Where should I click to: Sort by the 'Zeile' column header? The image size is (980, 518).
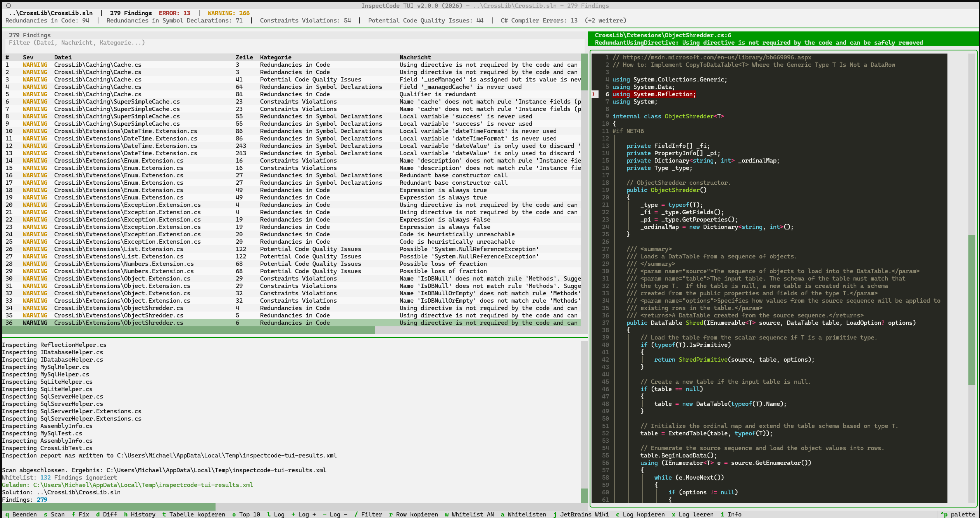[244, 57]
